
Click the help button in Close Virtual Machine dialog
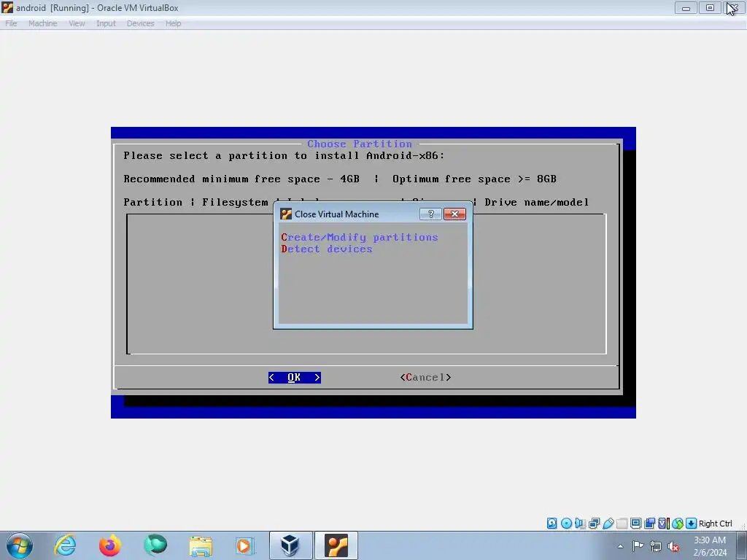coord(430,214)
